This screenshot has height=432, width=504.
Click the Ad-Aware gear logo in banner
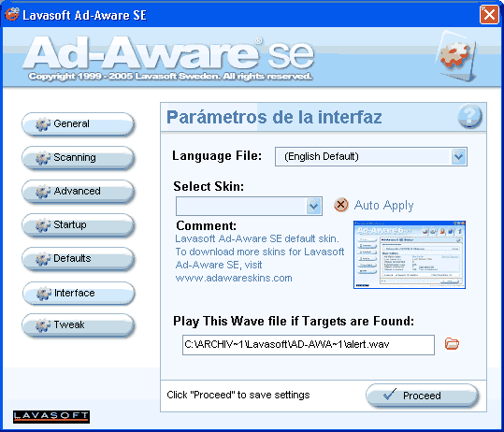tap(456, 56)
